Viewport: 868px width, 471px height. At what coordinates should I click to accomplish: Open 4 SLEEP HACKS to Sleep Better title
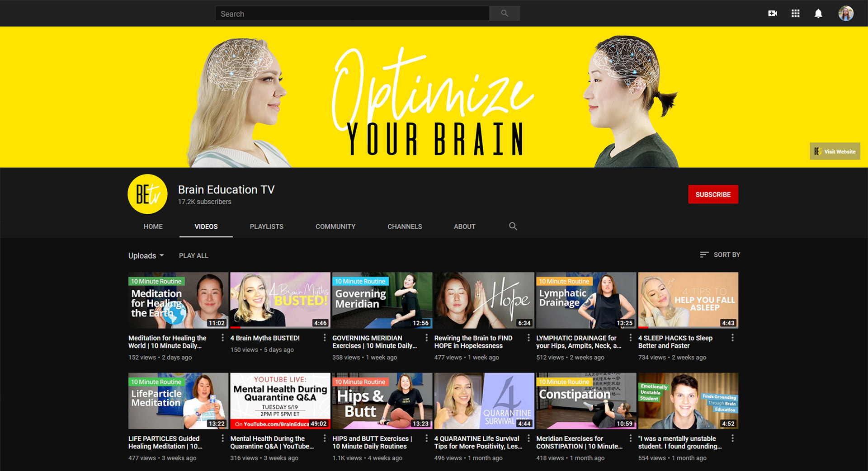click(x=675, y=342)
